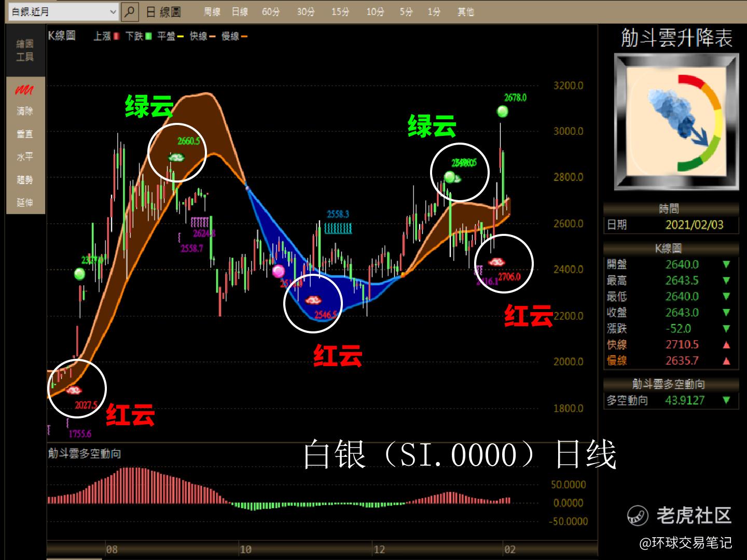This screenshot has height=560, width=747.
Task: Click the green down arrow beside 開盤
Action: tap(726, 264)
